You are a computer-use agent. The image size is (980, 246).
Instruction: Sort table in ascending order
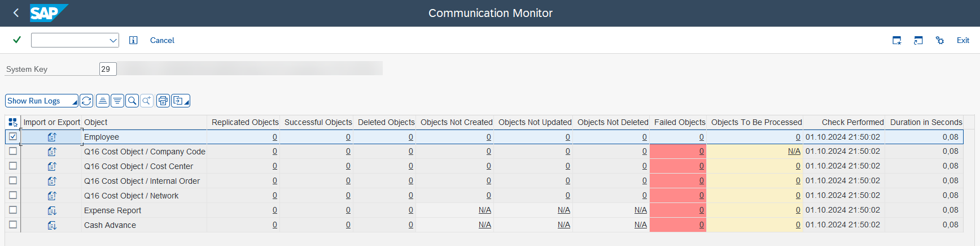coord(103,101)
